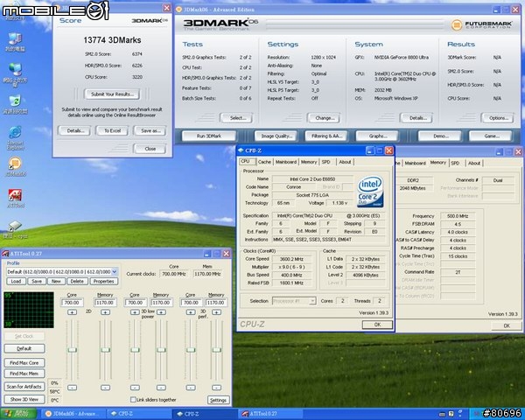
Task: Increase 3D low power Core with plus button
Action: (x=135, y=312)
